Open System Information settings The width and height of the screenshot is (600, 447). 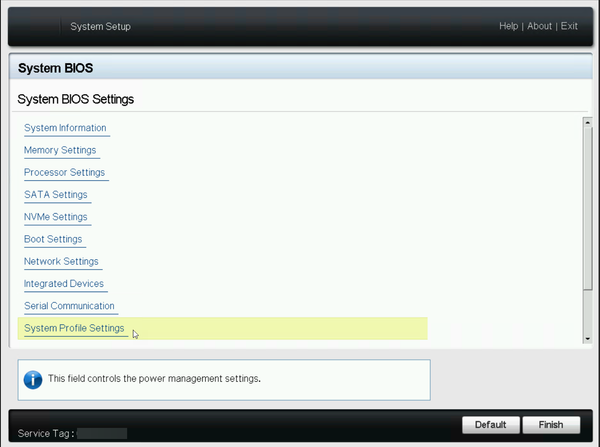coord(65,128)
